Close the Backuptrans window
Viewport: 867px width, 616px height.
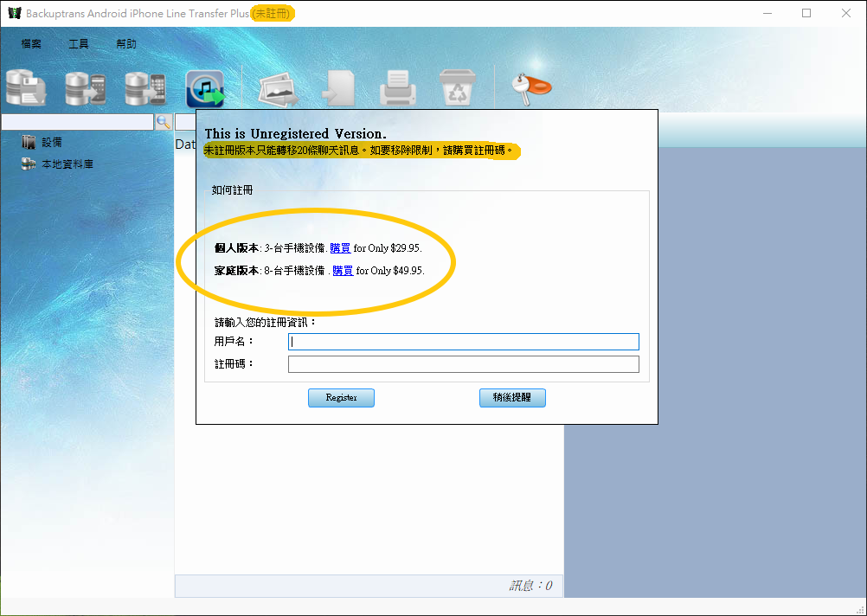pos(846,13)
